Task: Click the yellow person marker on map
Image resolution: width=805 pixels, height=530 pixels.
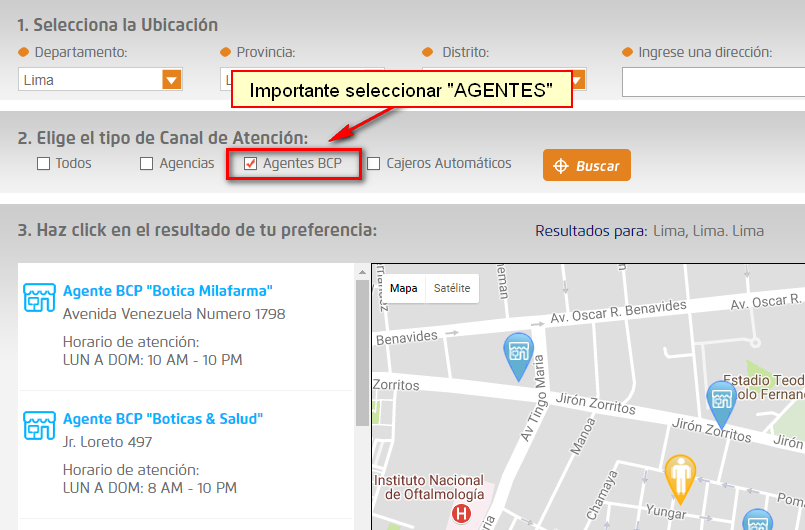Action: pos(681,477)
